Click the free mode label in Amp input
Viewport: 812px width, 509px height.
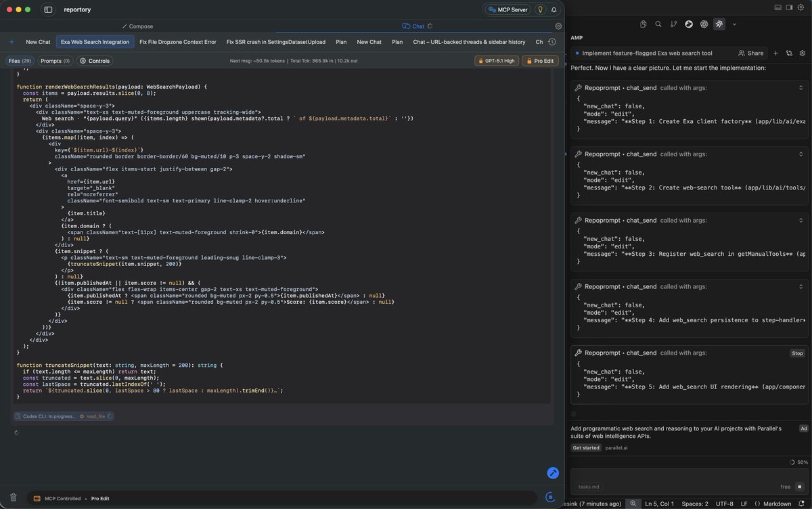click(x=785, y=487)
